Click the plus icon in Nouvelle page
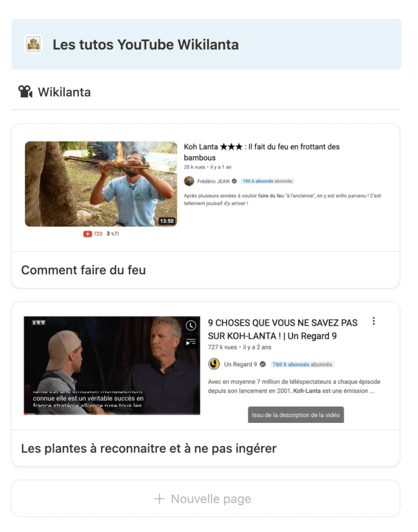 click(159, 499)
